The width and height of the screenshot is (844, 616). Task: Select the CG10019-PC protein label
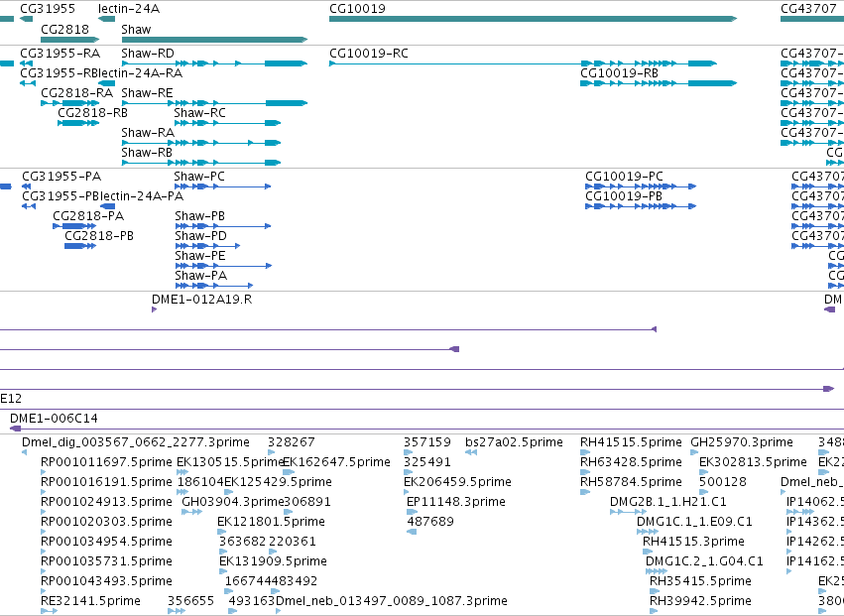point(625,177)
